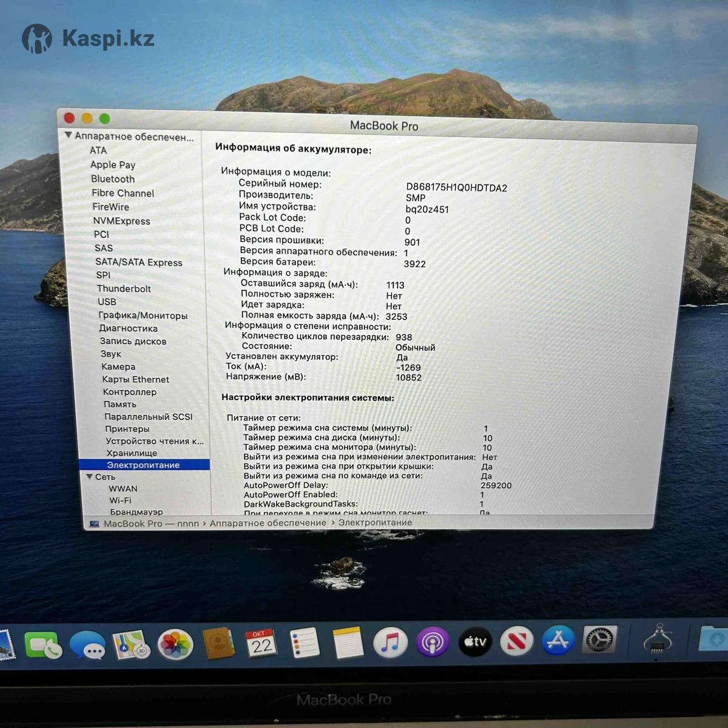Launch the Messages app in Dock
728x728 pixels.
(87, 645)
